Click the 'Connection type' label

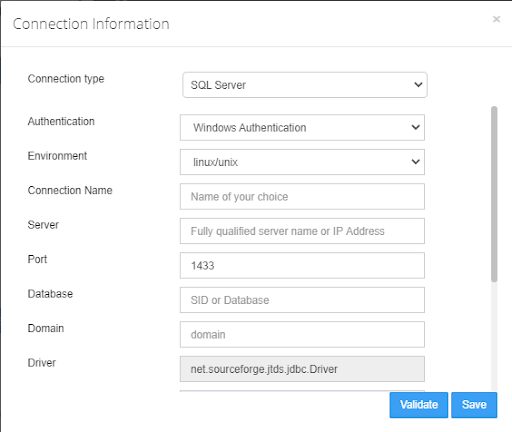tap(66, 79)
